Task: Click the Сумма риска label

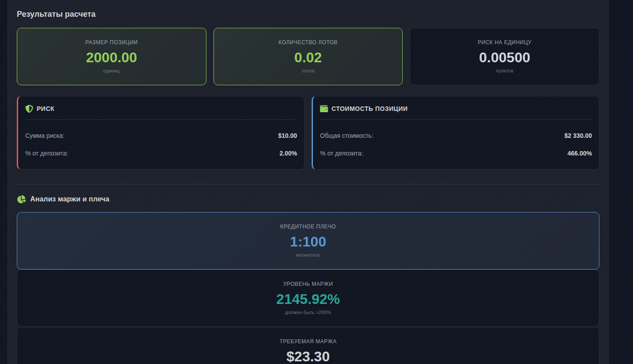Action: tap(45, 136)
